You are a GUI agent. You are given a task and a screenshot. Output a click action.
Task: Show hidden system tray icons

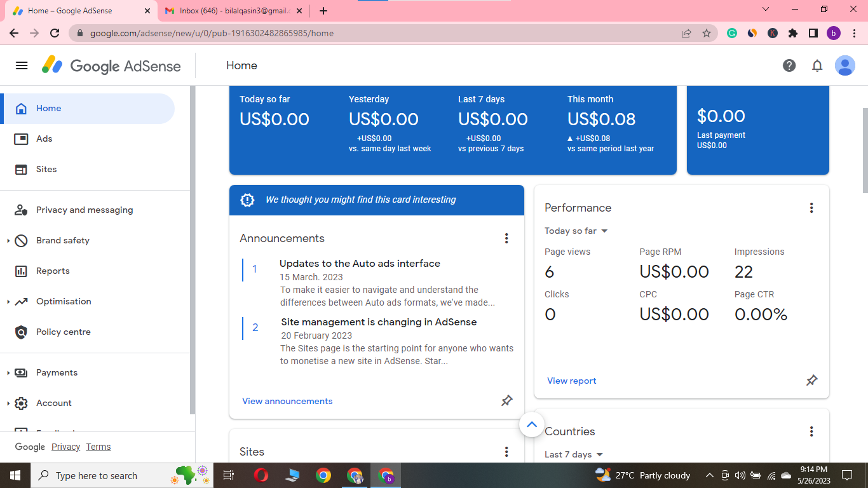(710, 475)
